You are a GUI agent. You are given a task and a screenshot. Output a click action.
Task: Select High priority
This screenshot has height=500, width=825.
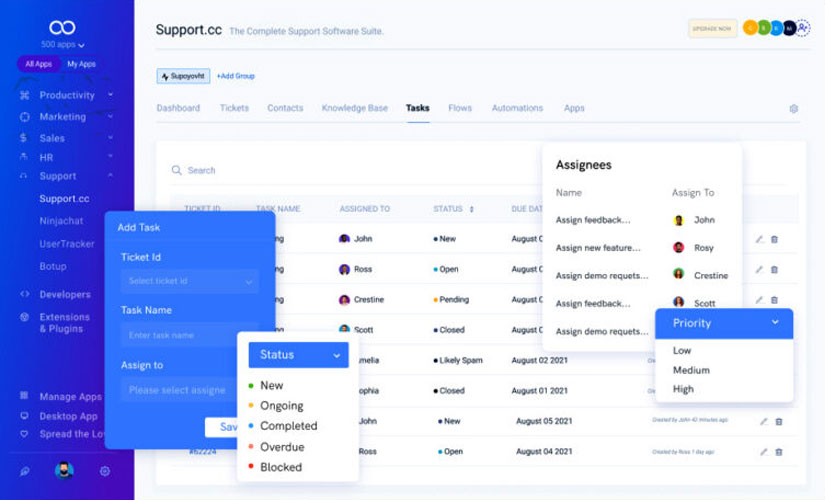683,389
